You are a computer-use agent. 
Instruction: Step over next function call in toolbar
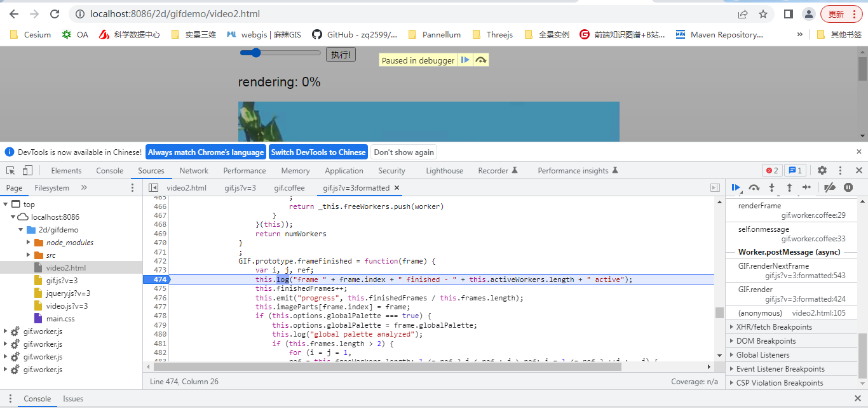click(754, 187)
